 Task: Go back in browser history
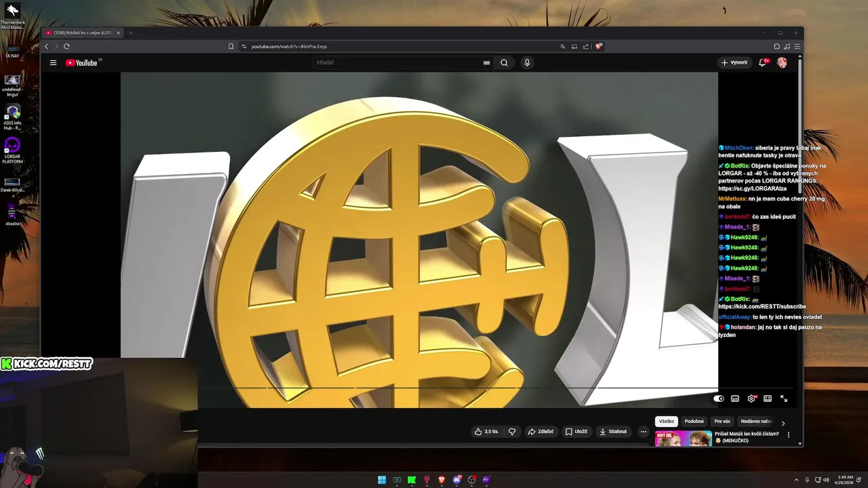point(46,46)
